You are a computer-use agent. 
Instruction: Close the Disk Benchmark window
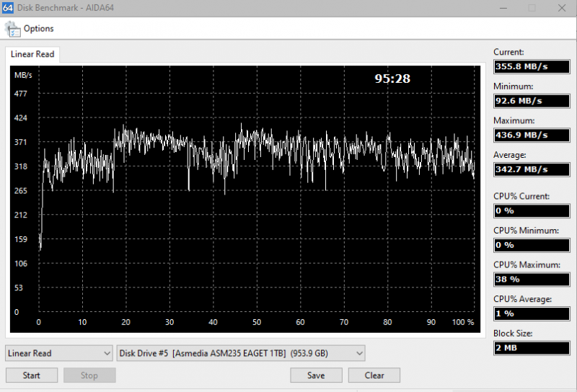(562, 8)
